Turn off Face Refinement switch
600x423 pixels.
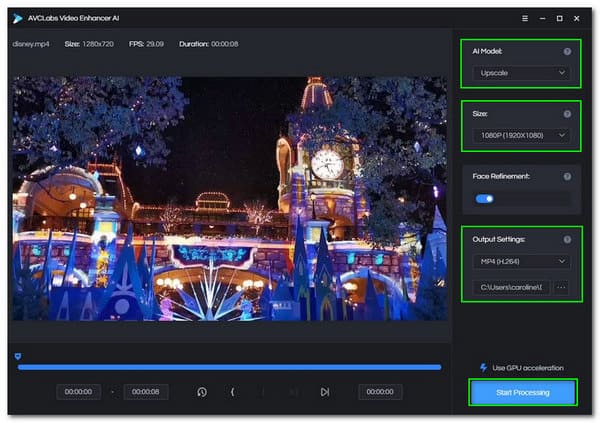tap(484, 199)
